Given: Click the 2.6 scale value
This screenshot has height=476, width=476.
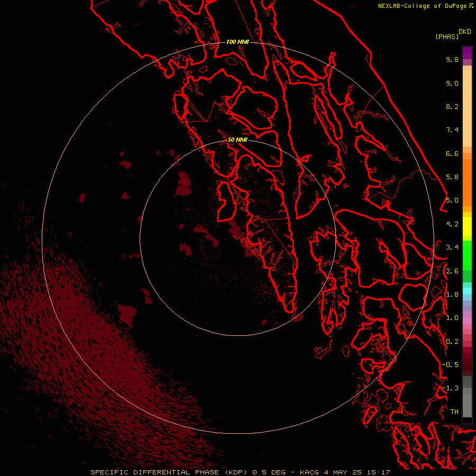Looking at the screenshot, I should click(452, 271).
